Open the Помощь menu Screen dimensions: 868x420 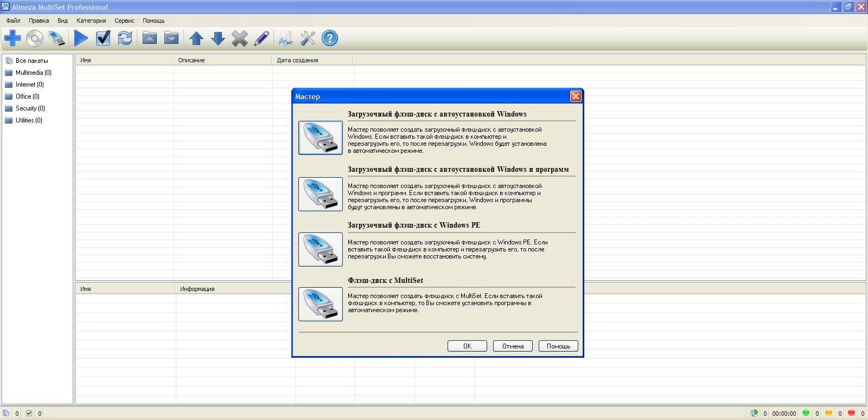(154, 21)
